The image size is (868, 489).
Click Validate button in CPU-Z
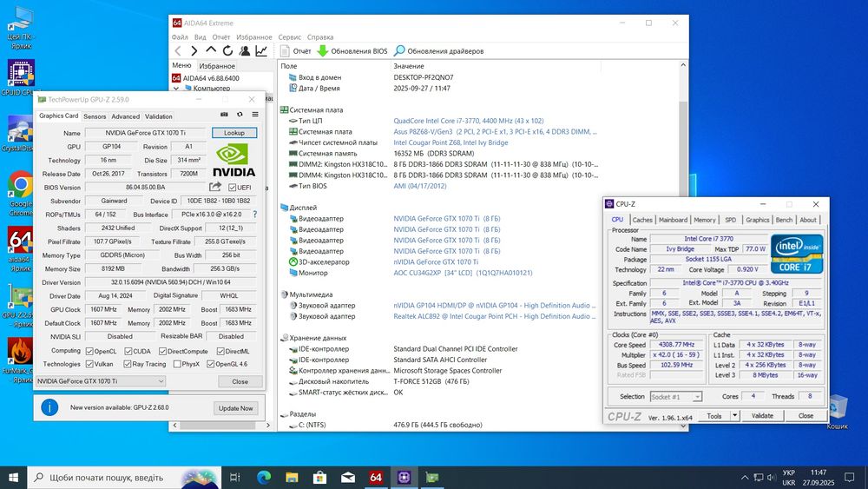pos(762,415)
